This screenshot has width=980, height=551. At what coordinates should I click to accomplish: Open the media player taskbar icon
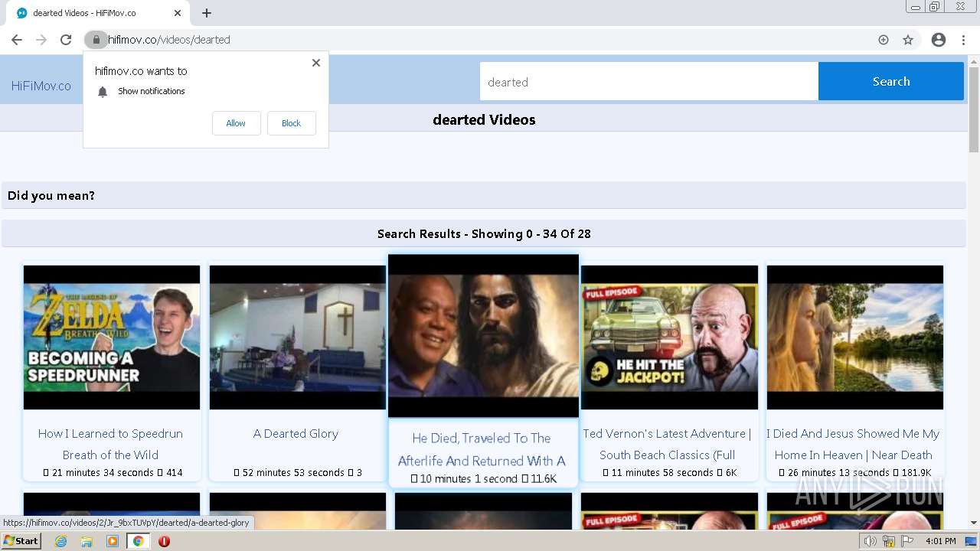click(113, 541)
